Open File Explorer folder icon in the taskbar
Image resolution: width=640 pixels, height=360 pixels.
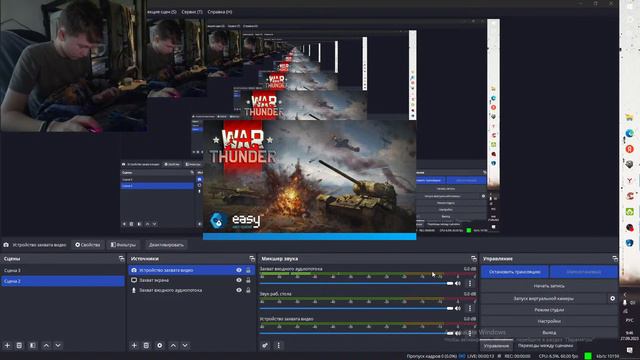(629, 118)
